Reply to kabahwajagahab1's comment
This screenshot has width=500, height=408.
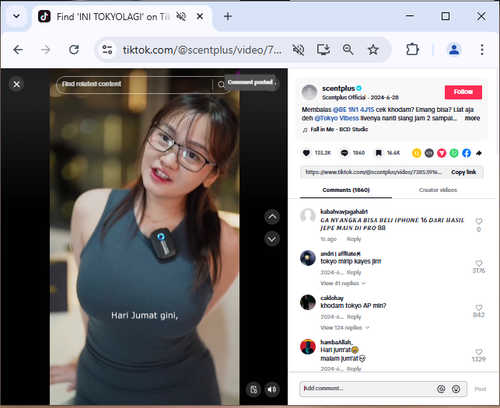(x=354, y=239)
